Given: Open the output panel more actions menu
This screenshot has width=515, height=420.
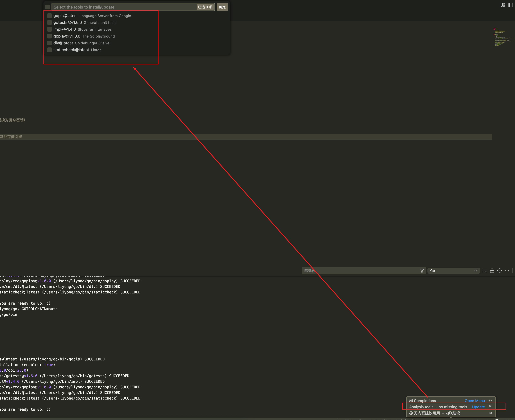Looking at the screenshot, I should (507, 271).
